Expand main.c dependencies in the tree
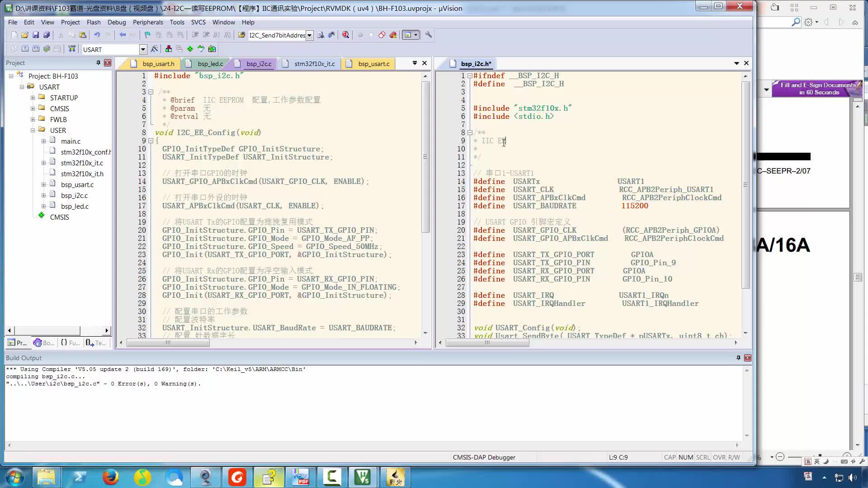Image resolution: width=868 pixels, height=488 pixels. click(43, 141)
